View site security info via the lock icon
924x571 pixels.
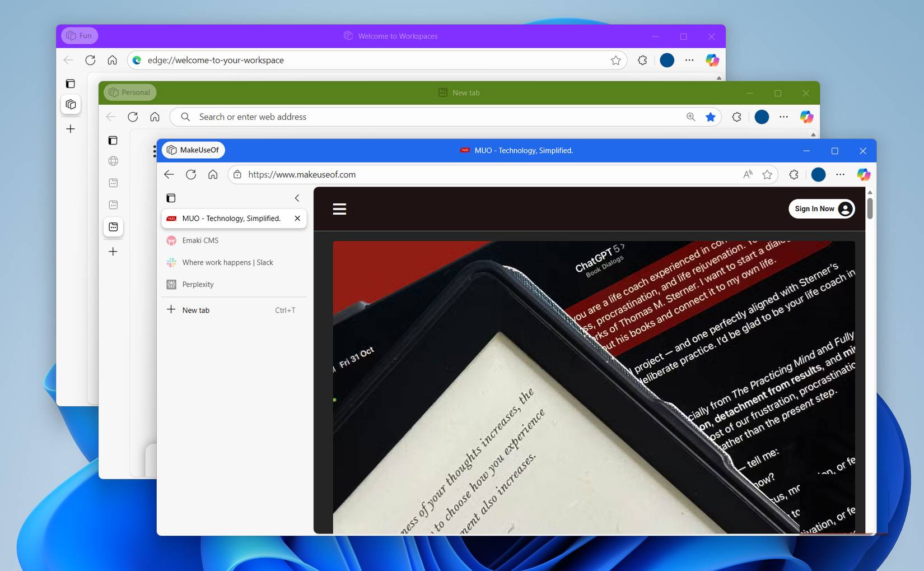point(237,174)
